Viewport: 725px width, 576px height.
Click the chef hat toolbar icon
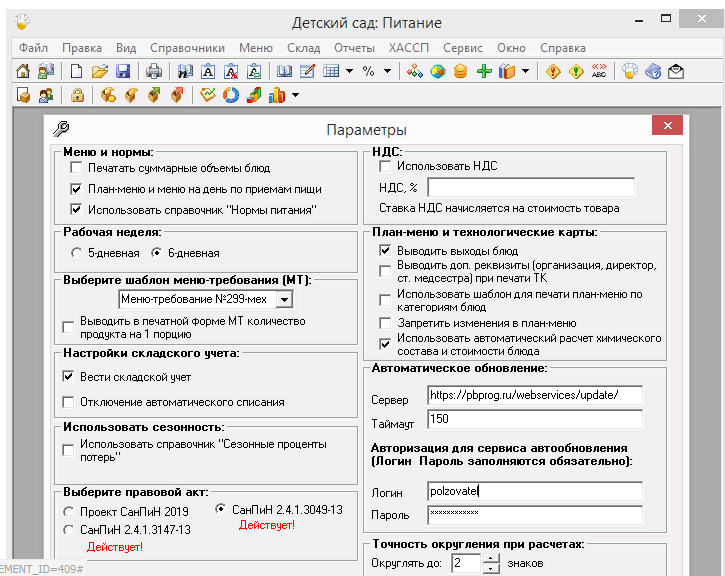click(630, 71)
